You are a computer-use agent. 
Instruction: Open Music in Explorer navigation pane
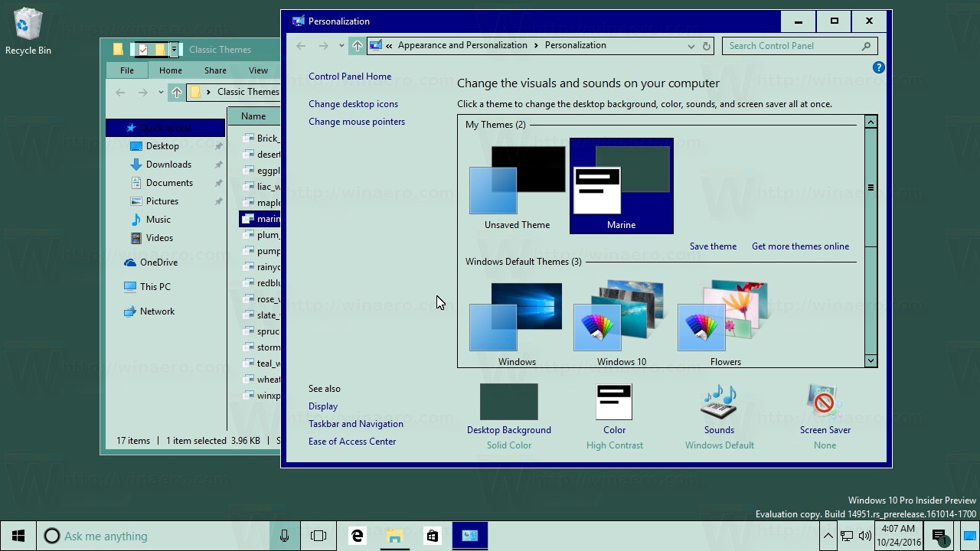(x=158, y=220)
